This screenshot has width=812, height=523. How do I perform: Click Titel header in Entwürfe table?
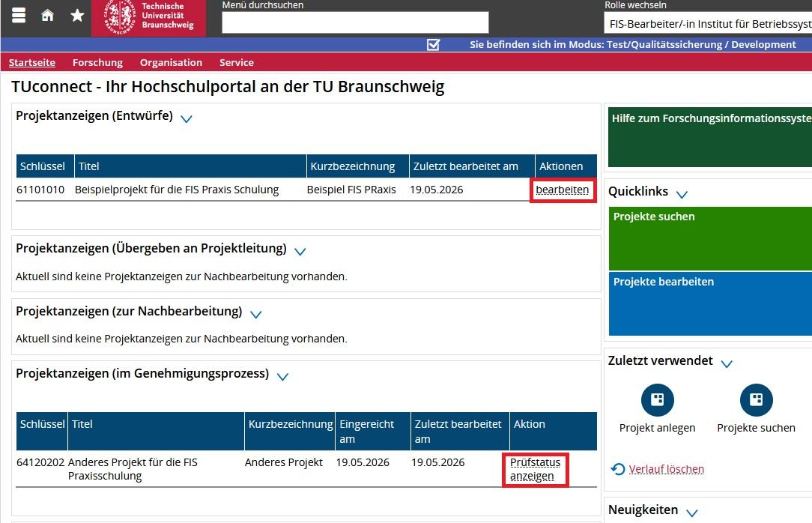click(190, 166)
